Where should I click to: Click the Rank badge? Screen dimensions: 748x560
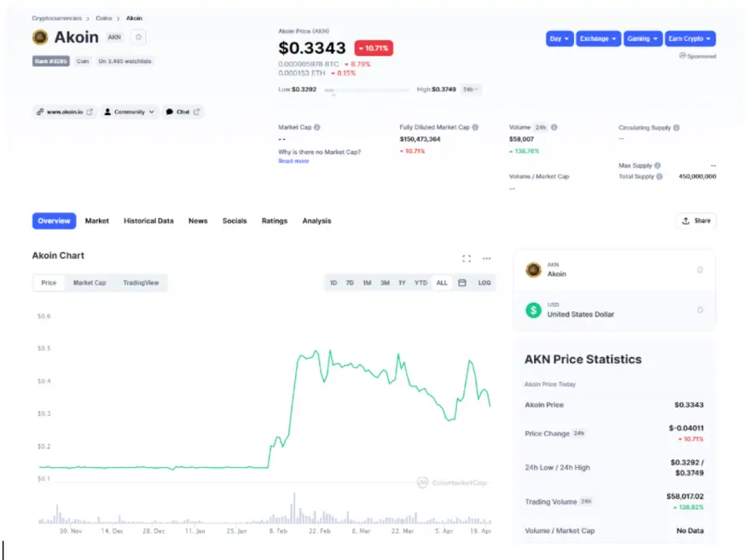point(50,61)
